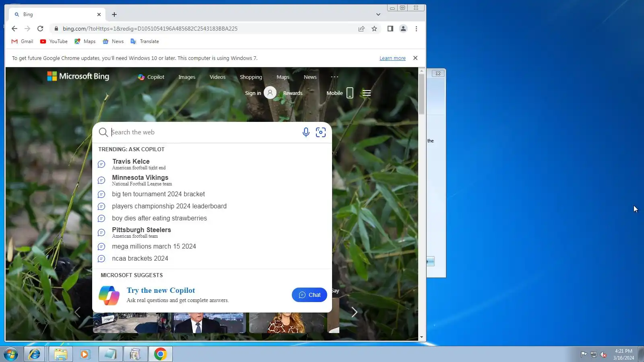The height and width of the screenshot is (362, 644).
Task: Open Windows Explorer from the taskbar
Action: 60,354
